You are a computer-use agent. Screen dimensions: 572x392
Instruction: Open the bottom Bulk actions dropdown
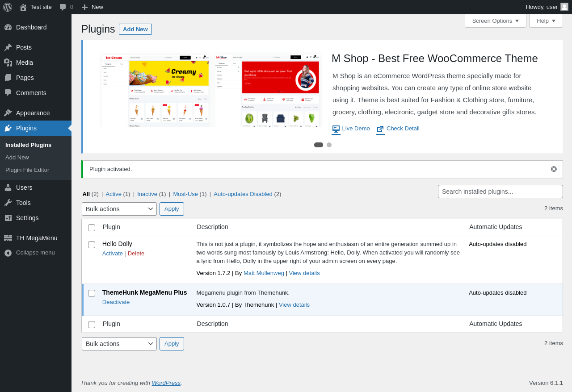click(119, 344)
